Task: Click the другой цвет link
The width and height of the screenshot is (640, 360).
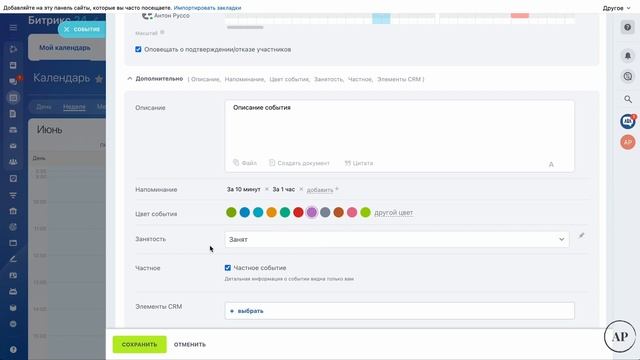Action: 393,213
